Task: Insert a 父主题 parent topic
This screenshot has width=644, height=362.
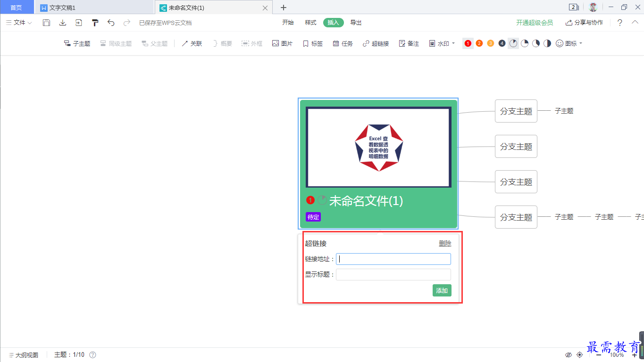Action: click(x=154, y=43)
